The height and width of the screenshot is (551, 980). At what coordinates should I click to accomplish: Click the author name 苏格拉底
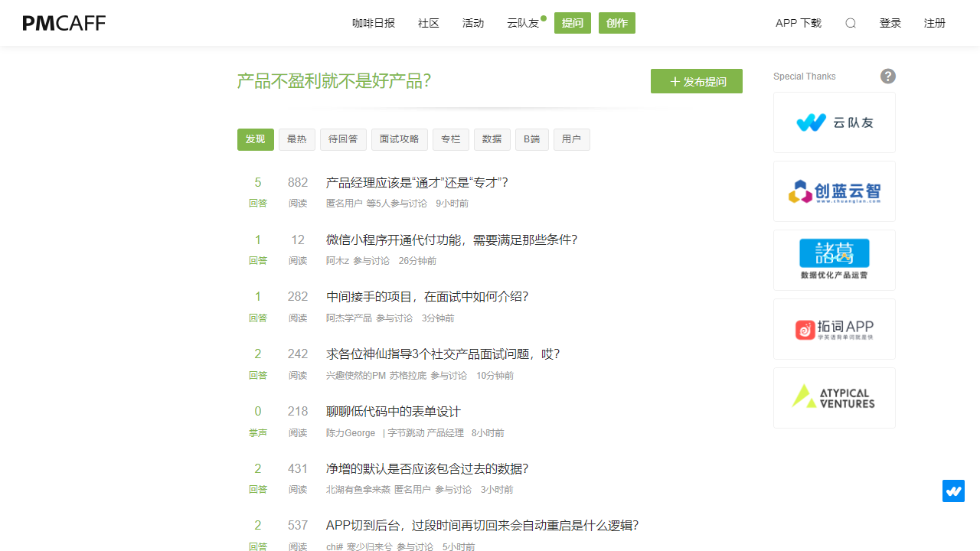(x=408, y=376)
